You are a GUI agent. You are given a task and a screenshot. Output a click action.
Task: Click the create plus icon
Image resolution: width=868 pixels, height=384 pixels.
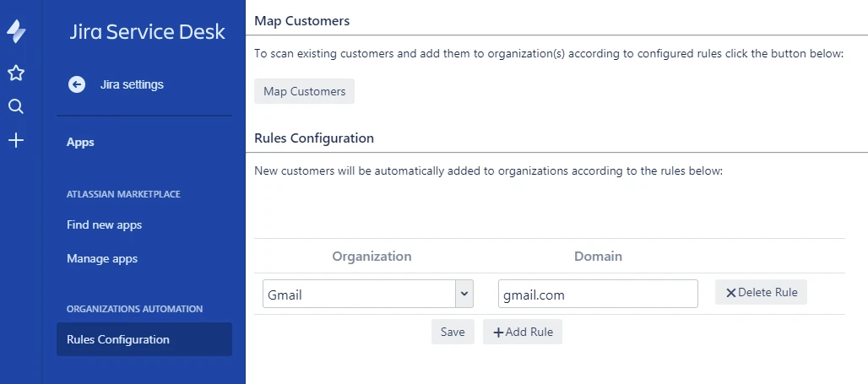point(16,141)
